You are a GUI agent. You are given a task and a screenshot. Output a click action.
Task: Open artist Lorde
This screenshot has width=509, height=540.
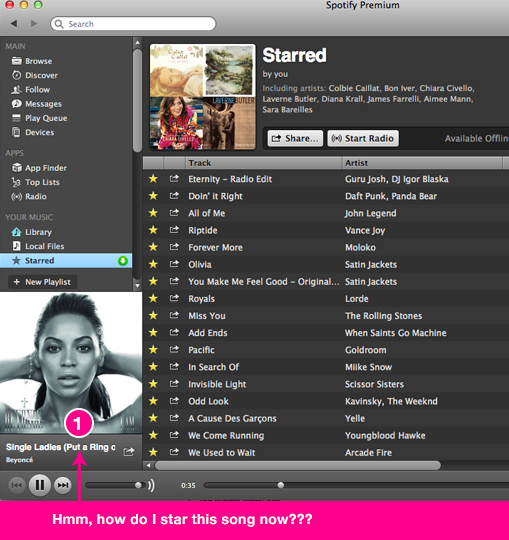[357, 299]
